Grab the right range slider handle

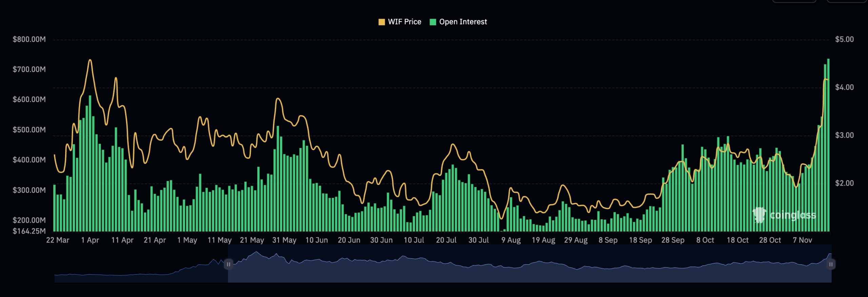click(831, 264)
